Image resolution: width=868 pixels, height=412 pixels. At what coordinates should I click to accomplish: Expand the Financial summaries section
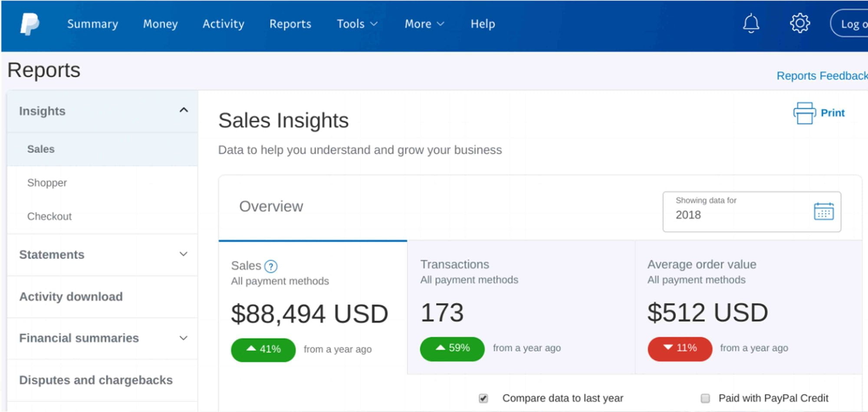(x=184, y=338)
